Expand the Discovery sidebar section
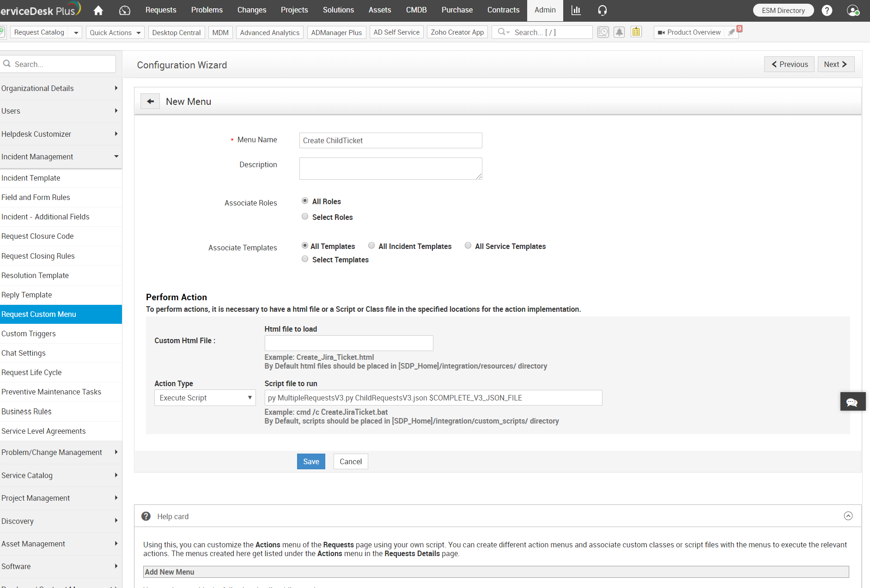Image resolution: width=870 pixels, height=588 pixels. coord(60,521)
